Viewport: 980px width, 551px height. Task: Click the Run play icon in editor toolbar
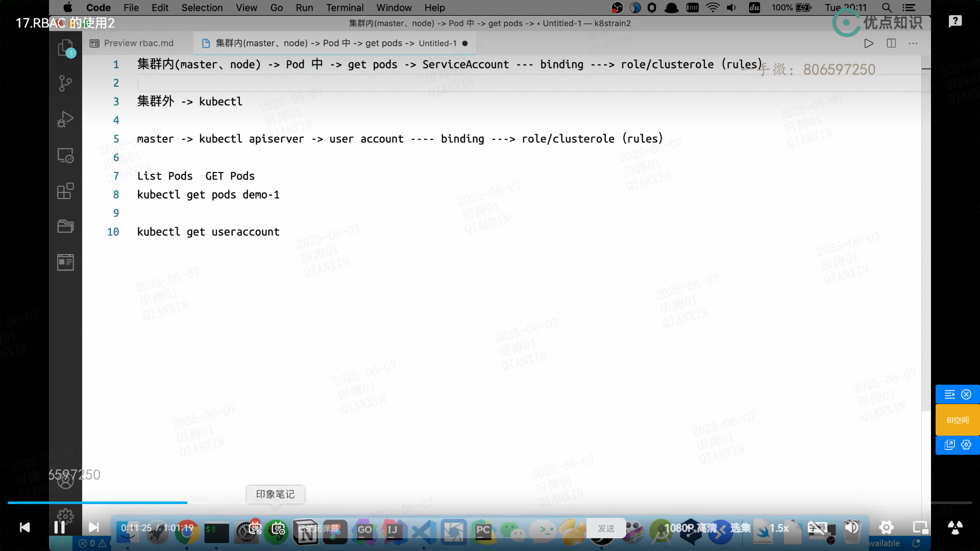[869, 43]
